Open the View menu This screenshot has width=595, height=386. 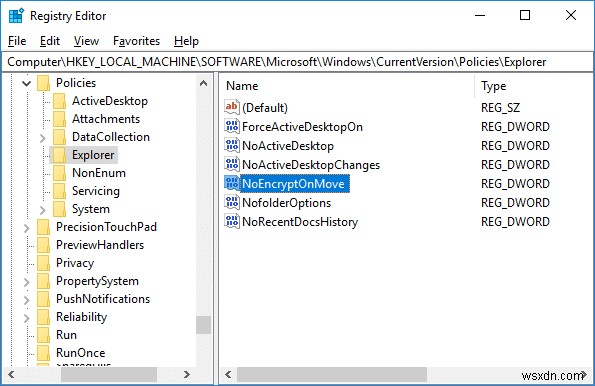[86, 41]
